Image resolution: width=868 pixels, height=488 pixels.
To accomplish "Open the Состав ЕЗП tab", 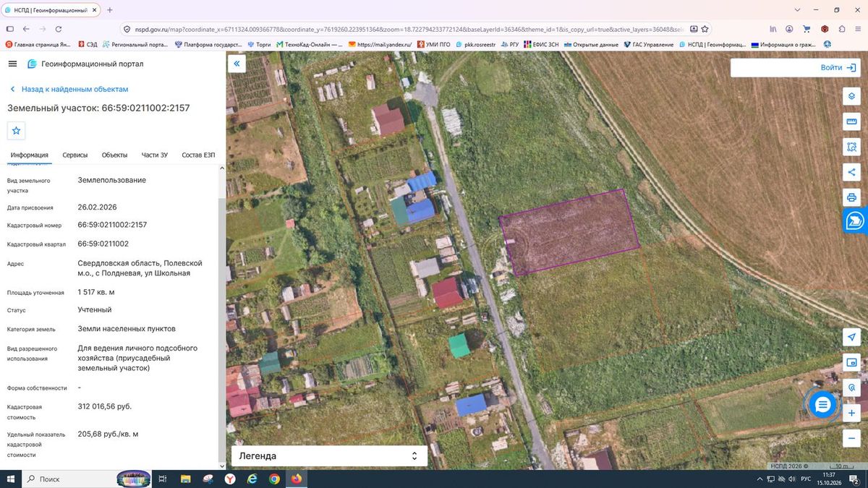I will pyautogui.click(x=198, y=155).
